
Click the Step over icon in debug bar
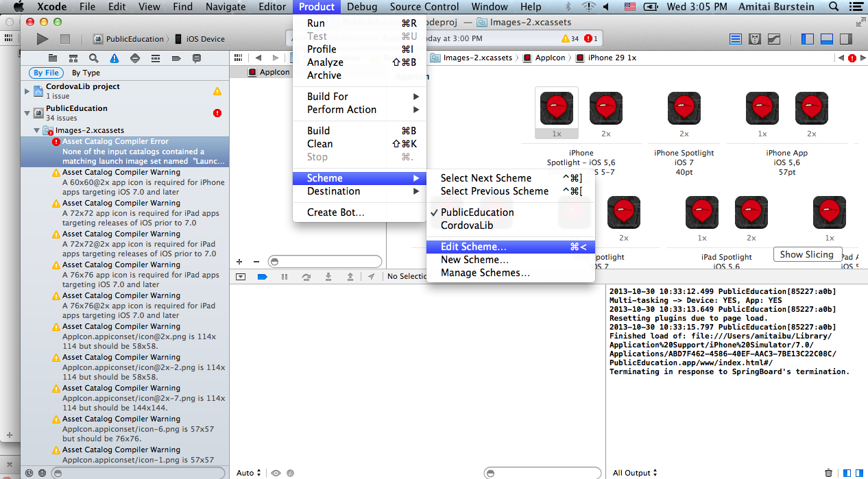pyautogui.click(x=306, y=277)
